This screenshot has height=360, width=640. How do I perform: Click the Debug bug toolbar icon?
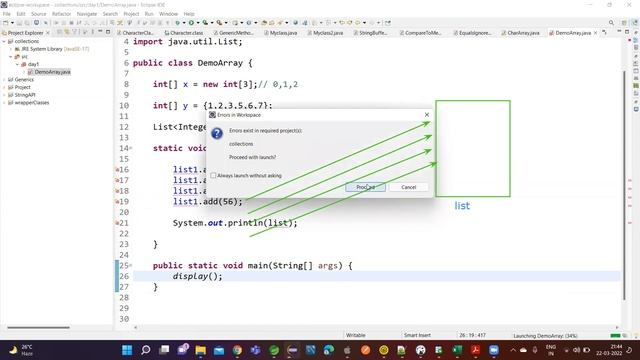pyautogui.click(x=177, y=23)
